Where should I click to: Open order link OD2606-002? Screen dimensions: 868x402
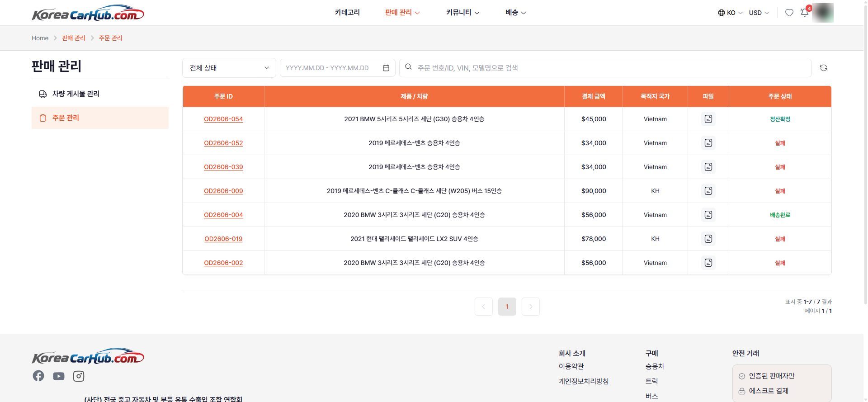click(223, 263)
